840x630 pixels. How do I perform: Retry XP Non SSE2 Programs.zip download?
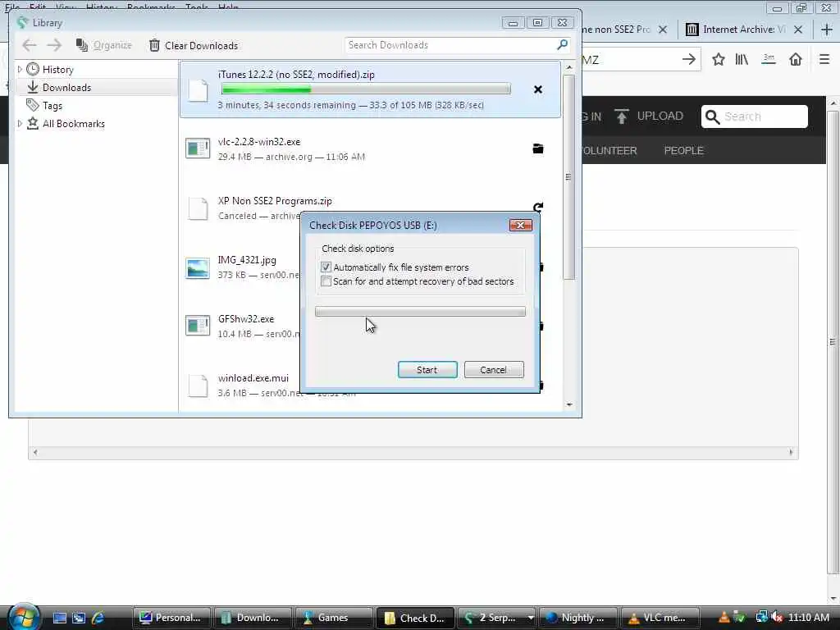[538, 207]
